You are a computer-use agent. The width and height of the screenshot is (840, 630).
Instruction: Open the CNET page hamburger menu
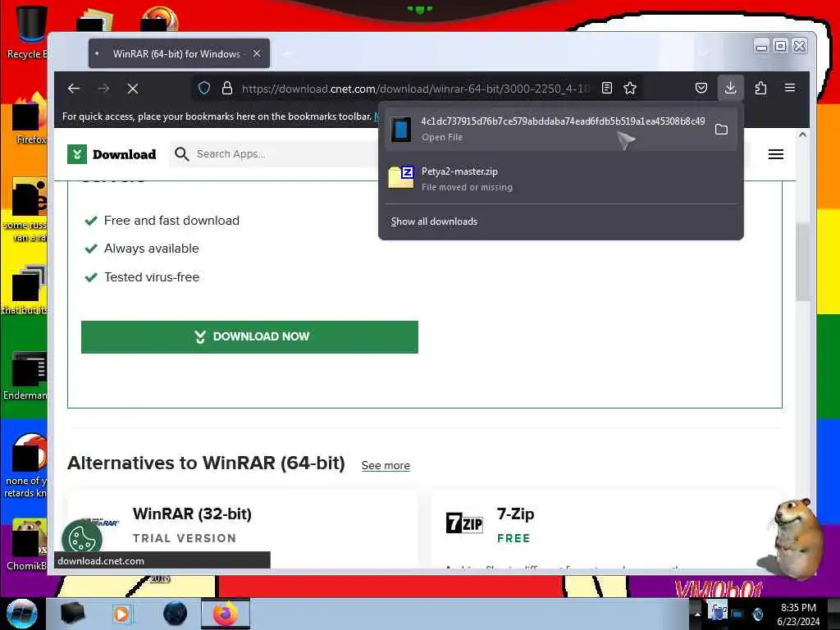pyautogui.click(x=776, y=154)
